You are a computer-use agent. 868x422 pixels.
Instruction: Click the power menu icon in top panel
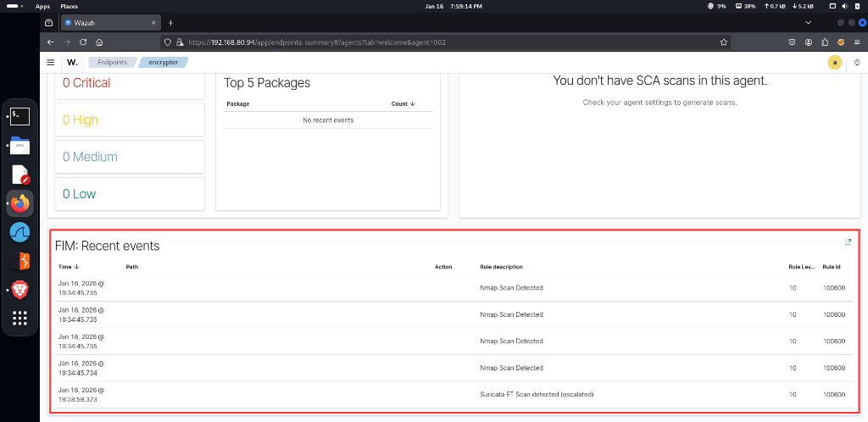(x=858, y=6)
